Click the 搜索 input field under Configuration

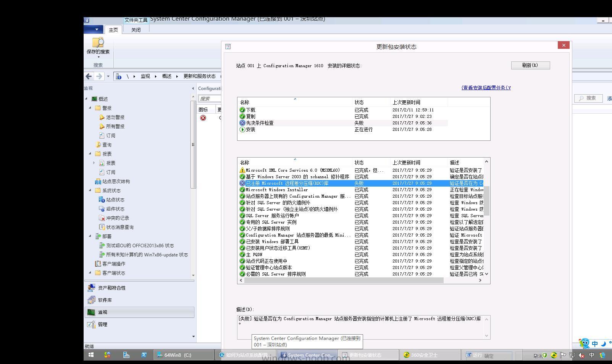[x=210, y=98]
